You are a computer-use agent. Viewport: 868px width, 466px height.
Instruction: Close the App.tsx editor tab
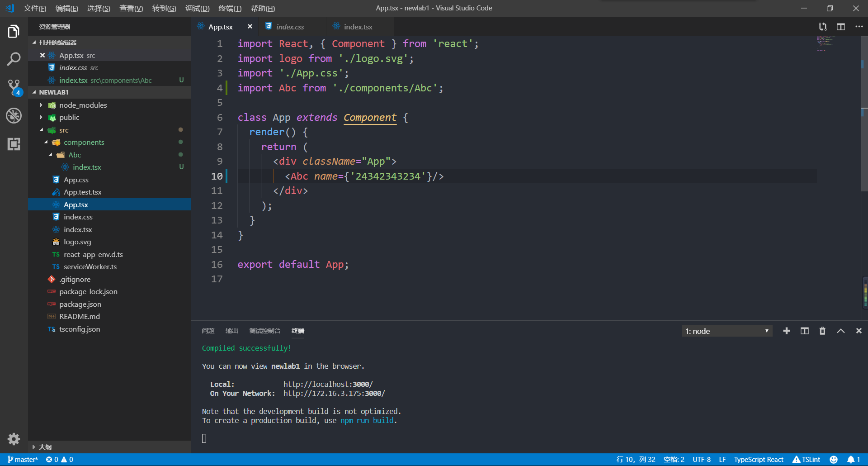[x=250, y=27]
